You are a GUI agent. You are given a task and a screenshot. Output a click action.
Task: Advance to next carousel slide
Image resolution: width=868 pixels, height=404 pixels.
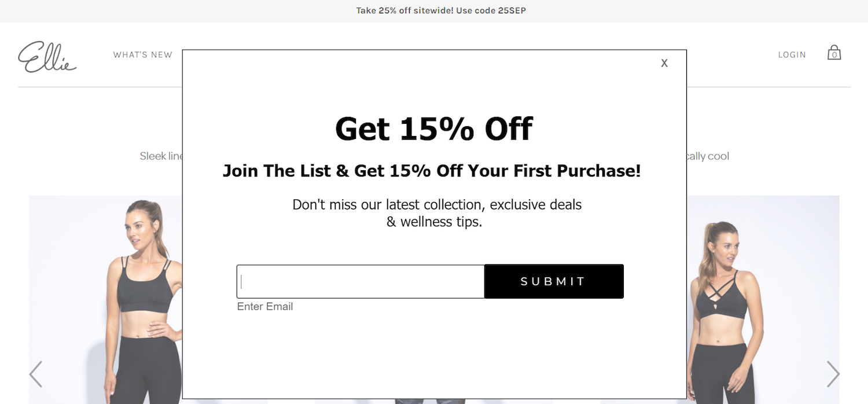pos(833,374)
